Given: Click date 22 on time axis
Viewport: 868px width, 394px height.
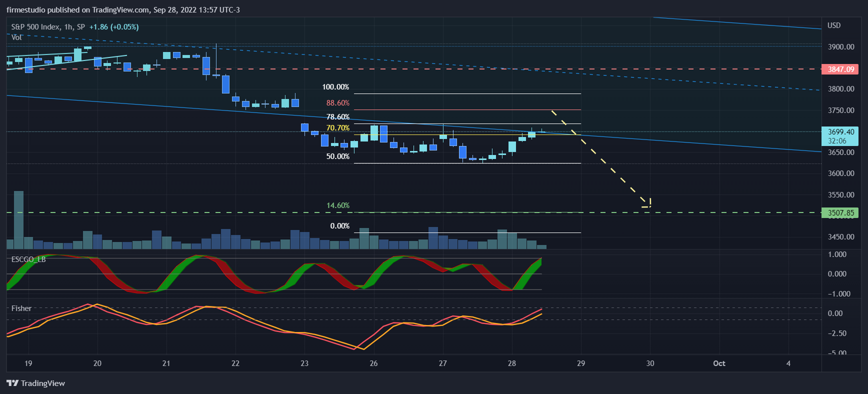Looking at the screenshot, I should click(x=235, y=363).
